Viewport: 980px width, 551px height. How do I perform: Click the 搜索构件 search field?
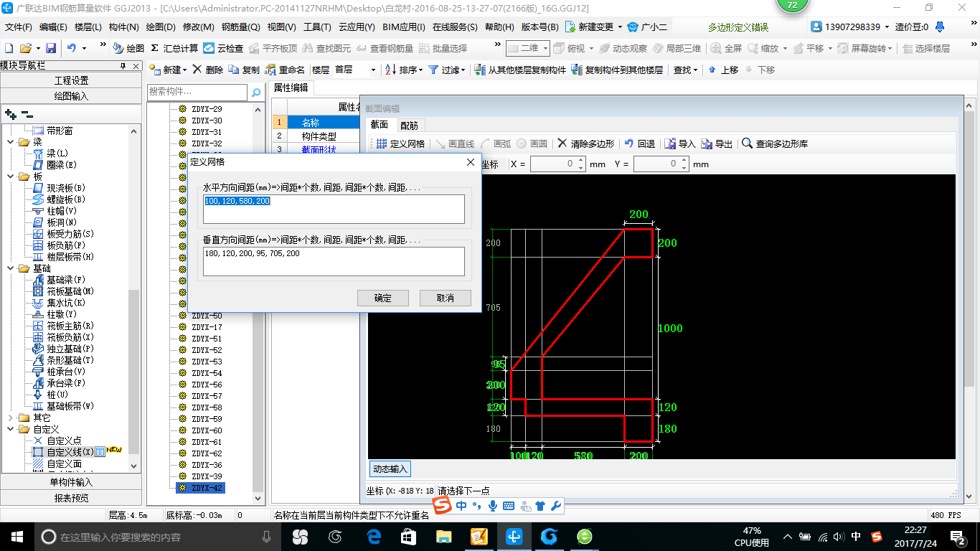coord(197,92)
